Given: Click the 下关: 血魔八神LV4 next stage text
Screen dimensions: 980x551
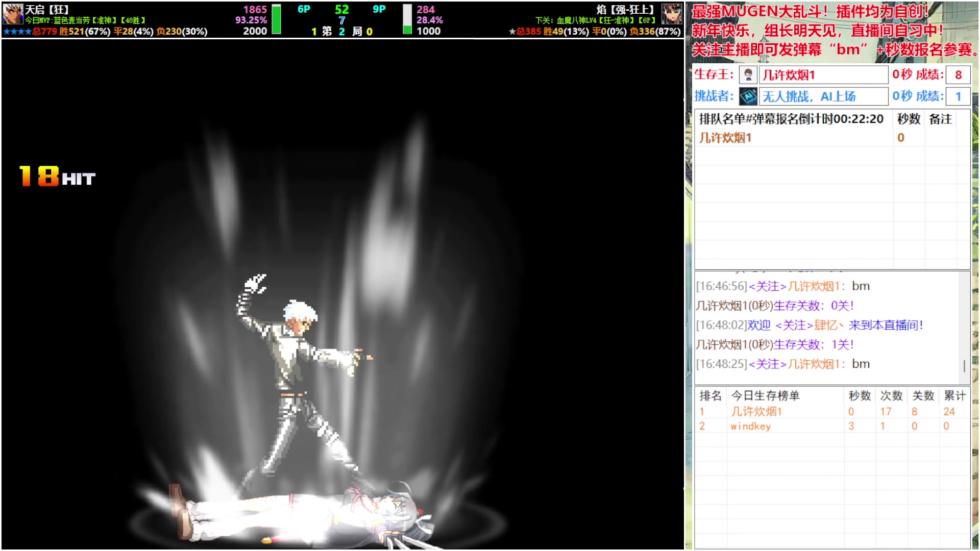Looking at the screenshot, I should [x=595, y=20].
